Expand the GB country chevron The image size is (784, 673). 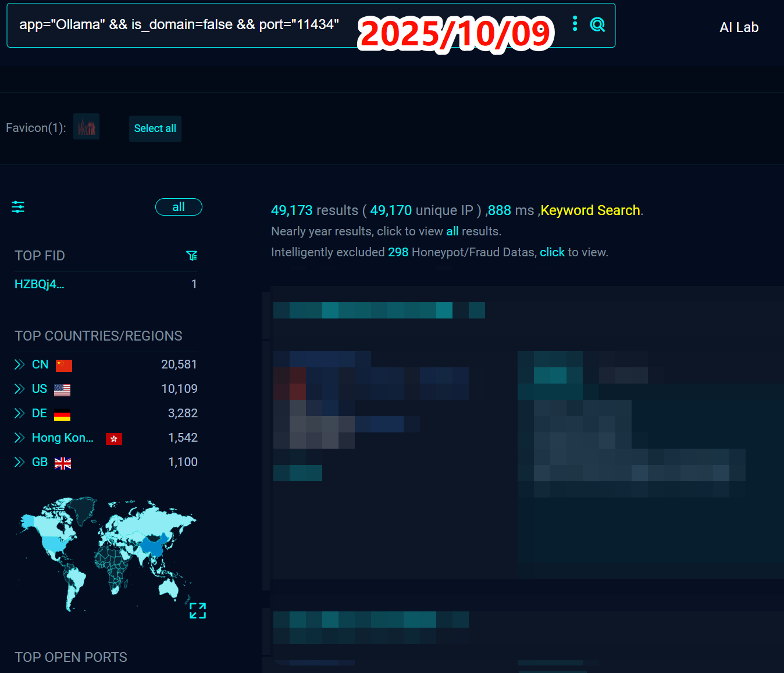[x=20, y=462]
